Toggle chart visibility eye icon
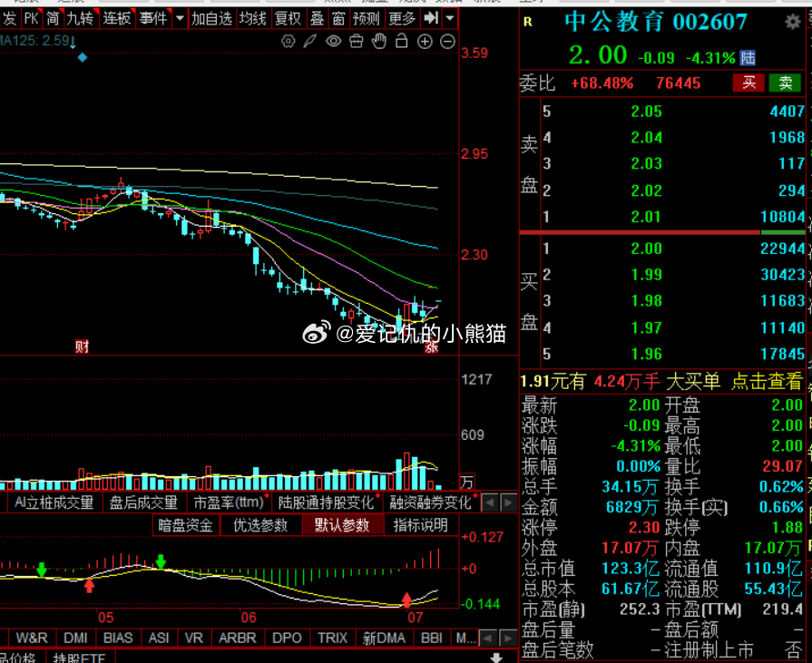812x663 pixels. coord(334,42)
